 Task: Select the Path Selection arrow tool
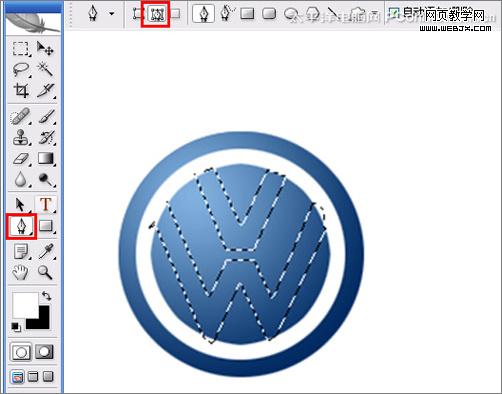tap(21, 204)
